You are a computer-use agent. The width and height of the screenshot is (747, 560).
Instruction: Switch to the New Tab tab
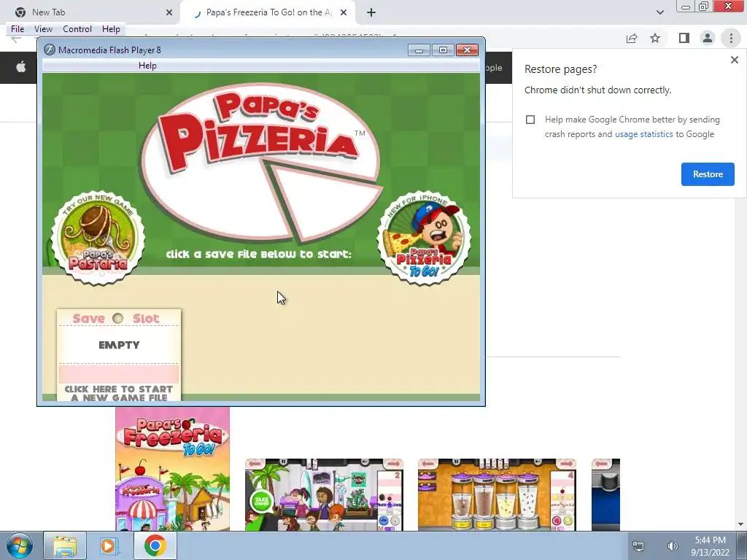(x=90, y=12)
